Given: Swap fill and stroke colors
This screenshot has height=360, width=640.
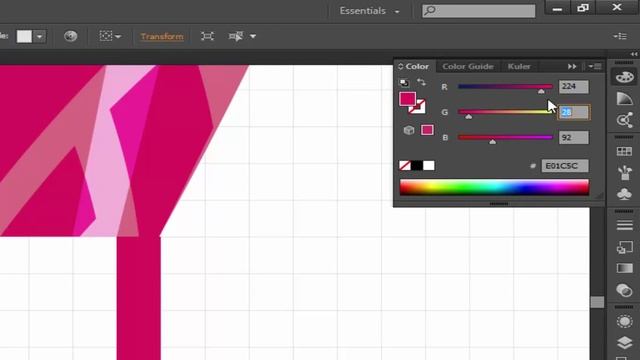Looking at the screenshot, I should tap(422, 83).
